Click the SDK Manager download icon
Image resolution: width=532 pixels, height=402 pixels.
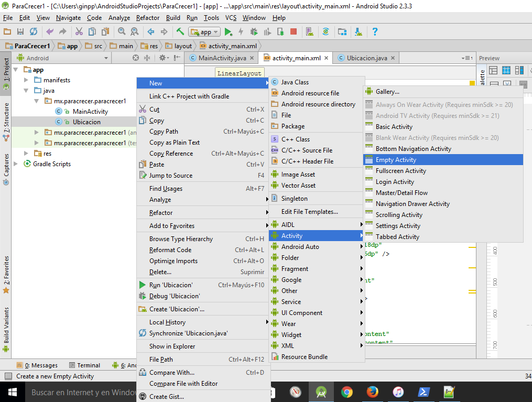(359, 32)
